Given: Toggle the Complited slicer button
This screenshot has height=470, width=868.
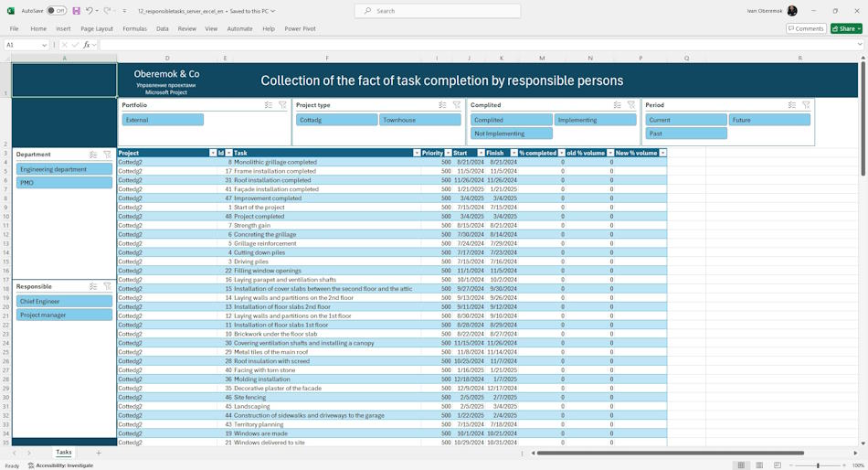Looking at the screenshot, I should coord(512,120).
